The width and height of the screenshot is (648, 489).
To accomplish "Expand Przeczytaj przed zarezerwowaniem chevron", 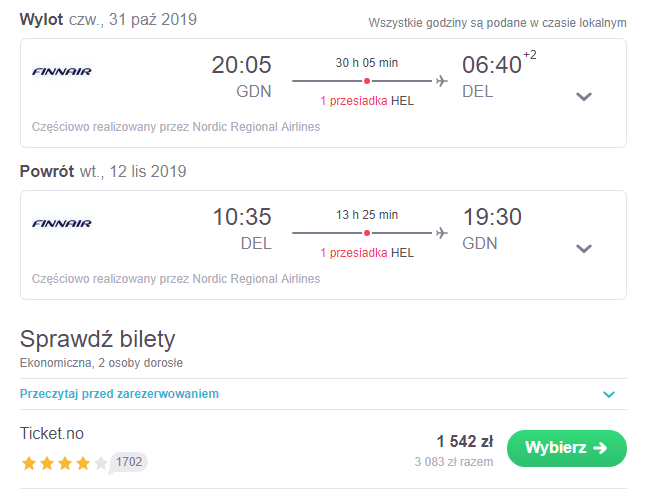I will point(609,394).
